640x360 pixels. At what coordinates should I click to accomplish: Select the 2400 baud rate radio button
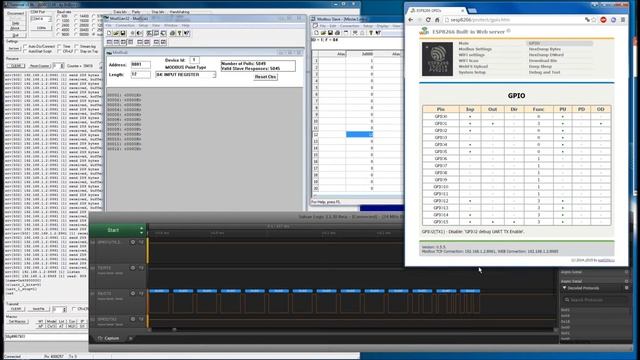point(58,25)
